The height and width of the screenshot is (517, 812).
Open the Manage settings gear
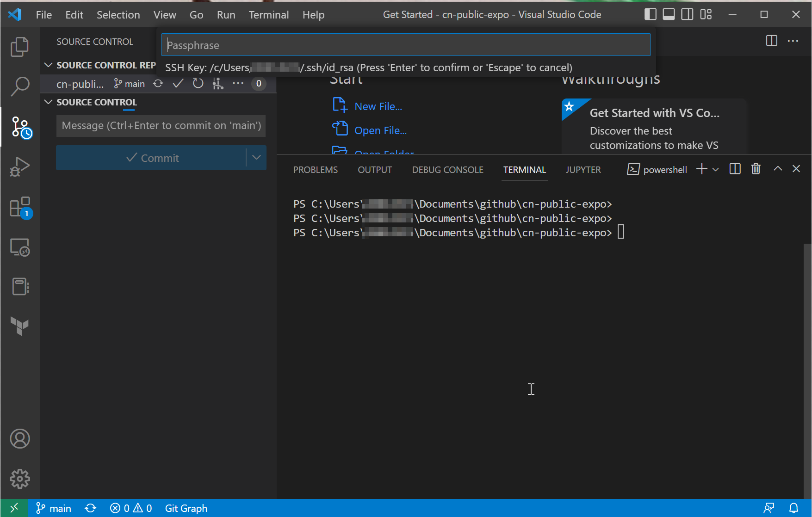click(19, 479)
